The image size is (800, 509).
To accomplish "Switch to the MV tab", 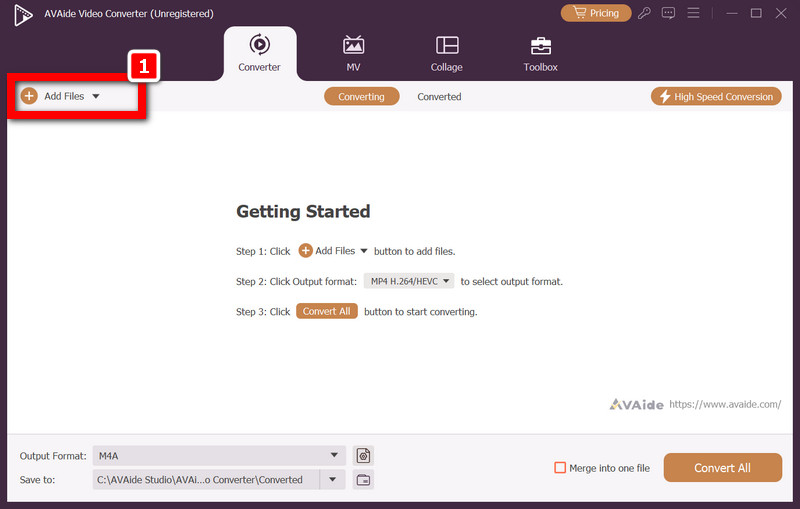I will click(353, 54).
